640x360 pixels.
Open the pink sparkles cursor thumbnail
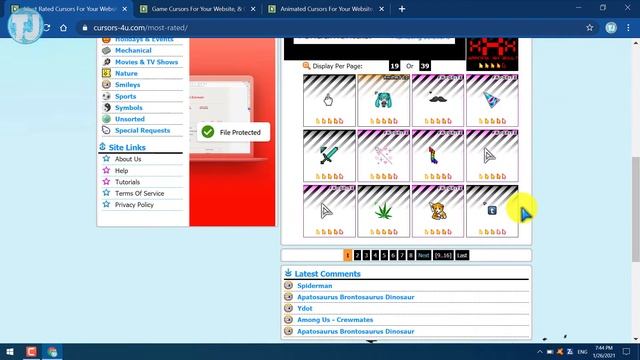click(383, 156)
